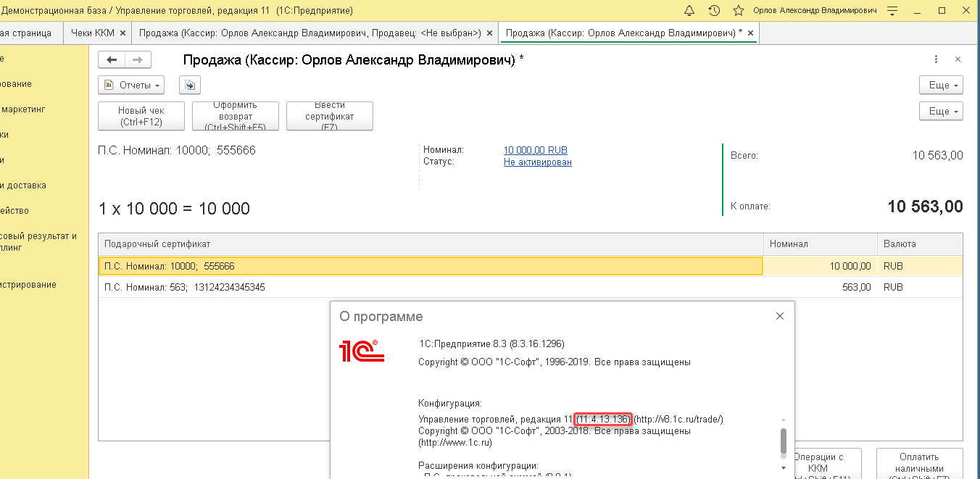Click the Оплатить наличными button
The height and width of the screenshot is (479, 980).
click(x=920, y=464)
